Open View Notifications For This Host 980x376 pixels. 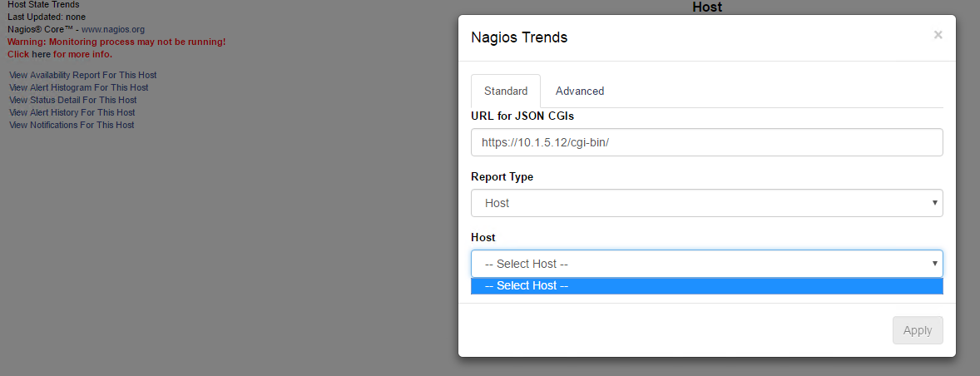click(72, 125)
